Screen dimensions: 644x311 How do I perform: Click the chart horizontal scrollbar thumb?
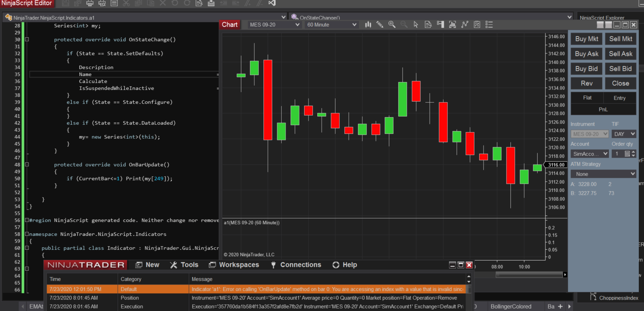529,275
